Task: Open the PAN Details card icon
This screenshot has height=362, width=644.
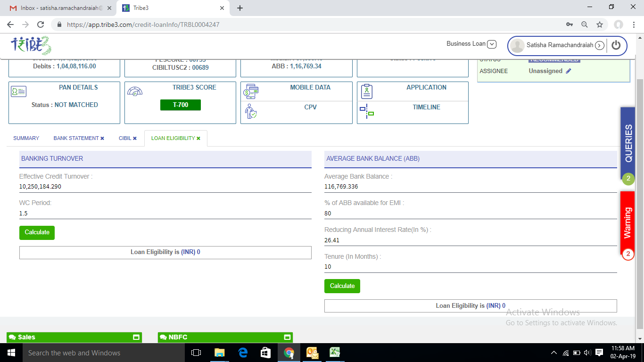Action: click(18, 91)
